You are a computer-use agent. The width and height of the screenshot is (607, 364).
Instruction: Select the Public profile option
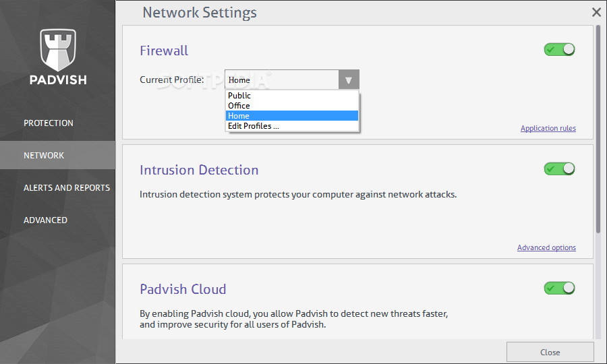click(x=292, y=96)
